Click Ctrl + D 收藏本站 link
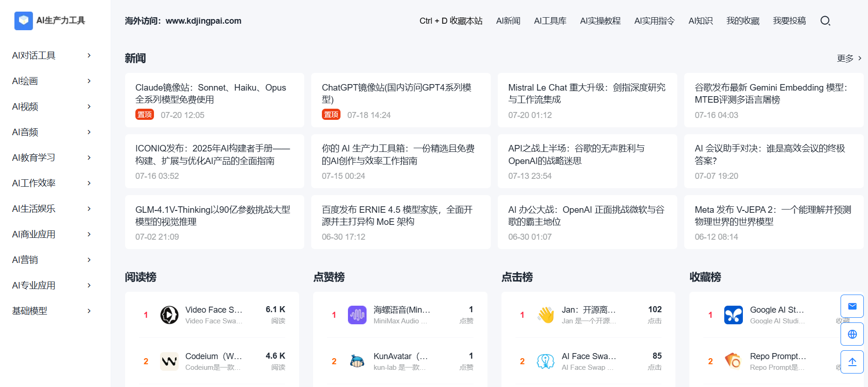The height and width of the screenshot is (387, 868). tap(451, 21)
